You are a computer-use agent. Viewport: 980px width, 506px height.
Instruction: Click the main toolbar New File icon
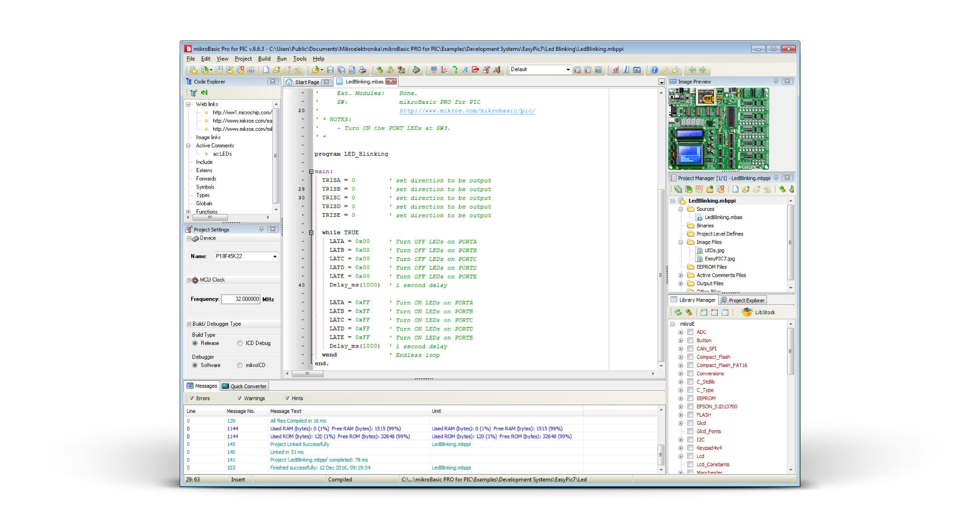(x=266, y=70)
